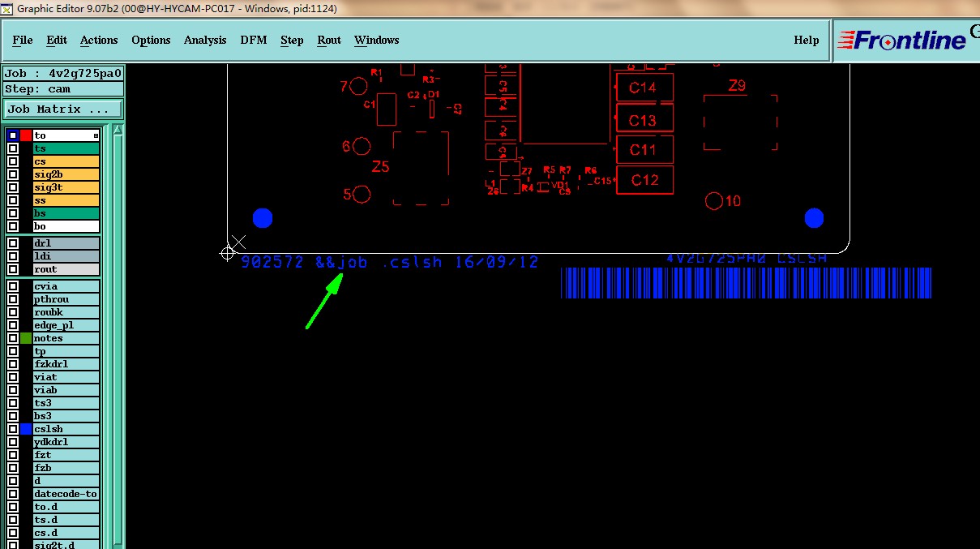Toggle the 'ts' layer display checkbox

[13, 148]
